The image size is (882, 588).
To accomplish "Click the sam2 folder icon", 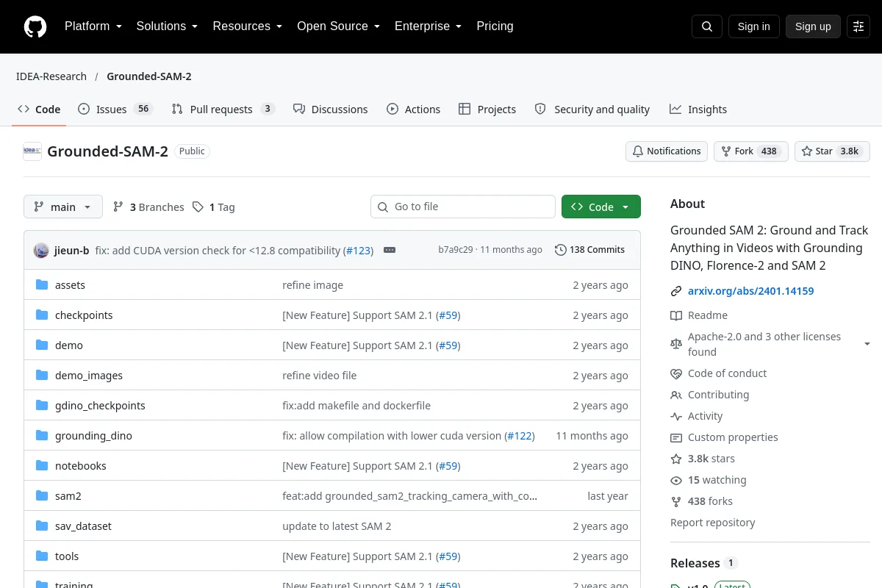I will click(x=42, y=496).
